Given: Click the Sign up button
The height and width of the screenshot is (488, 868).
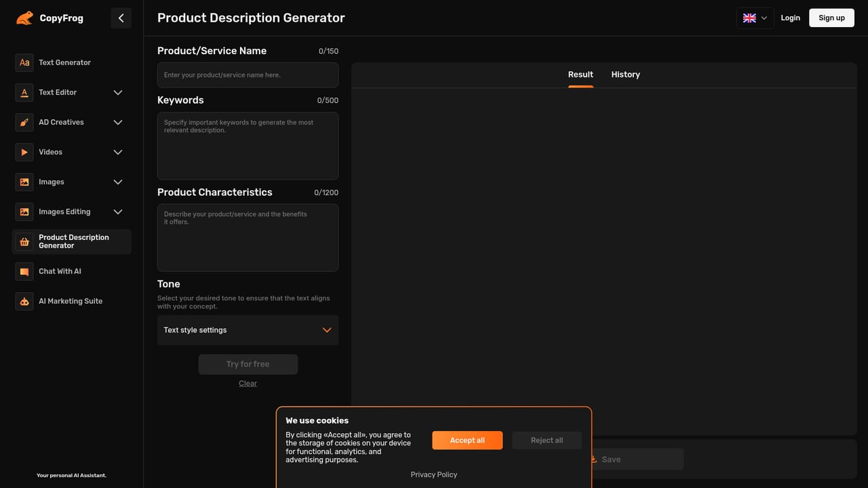Looking at the screenshot, I should tap(831, 18).
